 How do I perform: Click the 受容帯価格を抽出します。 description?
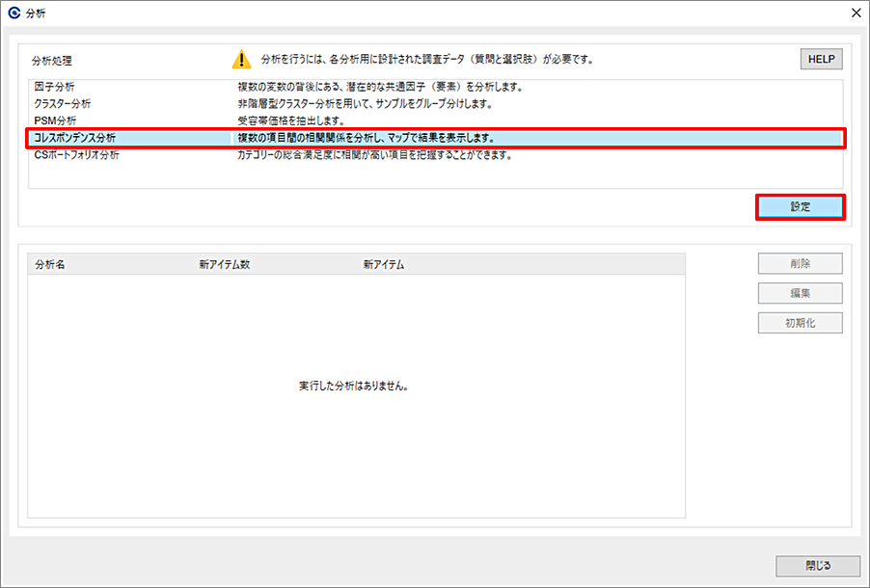[x=290, y=120]
